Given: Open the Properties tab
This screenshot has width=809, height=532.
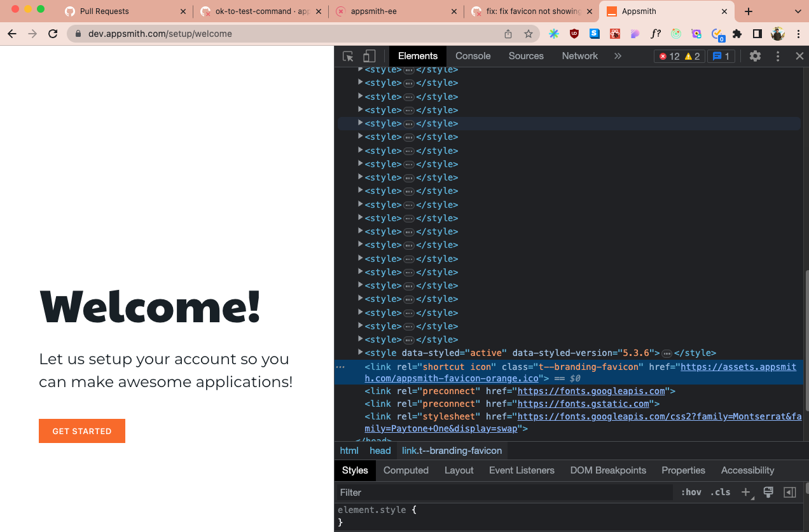Looking at the screenshot, I should point(683,470).
